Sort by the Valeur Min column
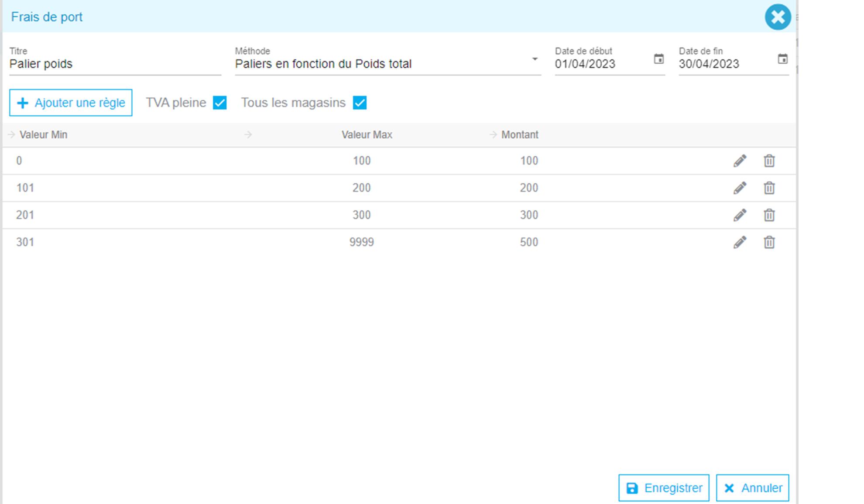This screenshot has height=504, width=864. point(43,135)
